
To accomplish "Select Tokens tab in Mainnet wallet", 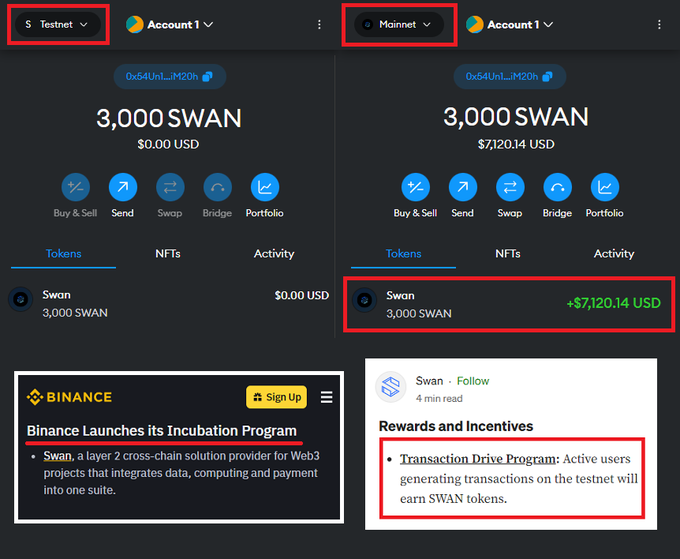I will click(403, 254).
